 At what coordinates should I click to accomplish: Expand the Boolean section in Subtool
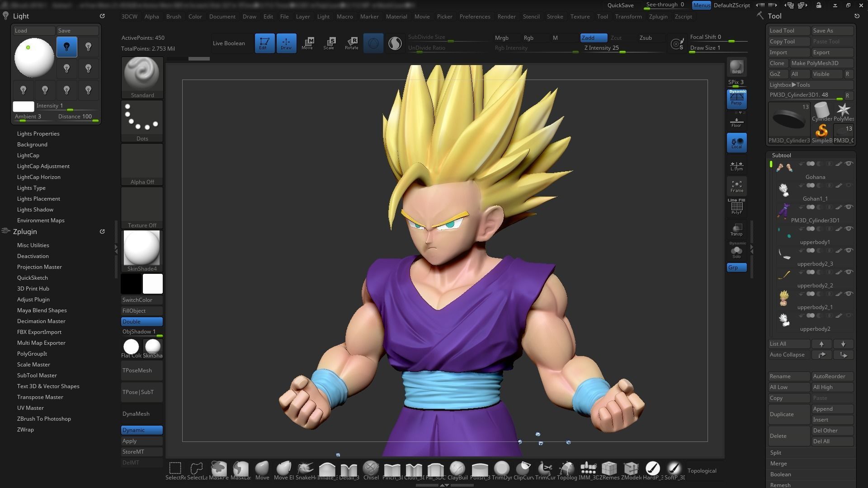point(781,474)
